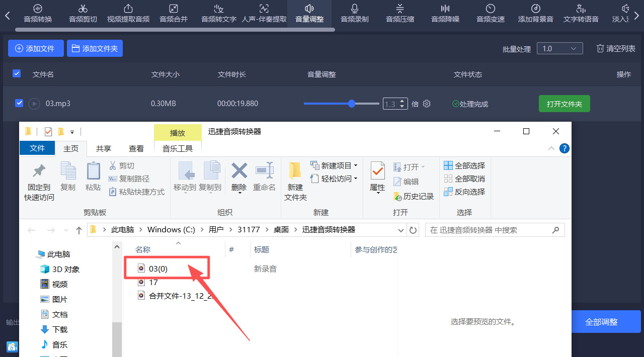The height and width of the screenshot is (357, 644).
Task: Open the 音频转文字 speech-to-text tool
Action: 219,14
